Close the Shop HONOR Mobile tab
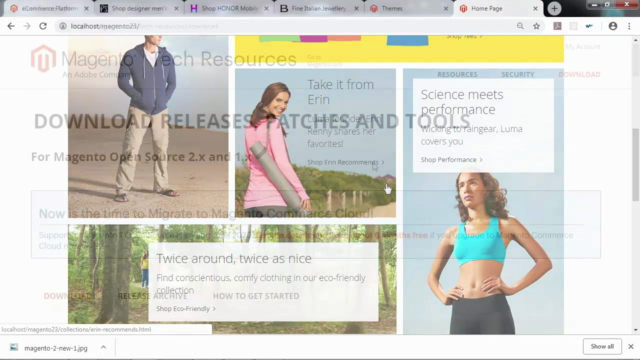 click(x=266, y=9)
